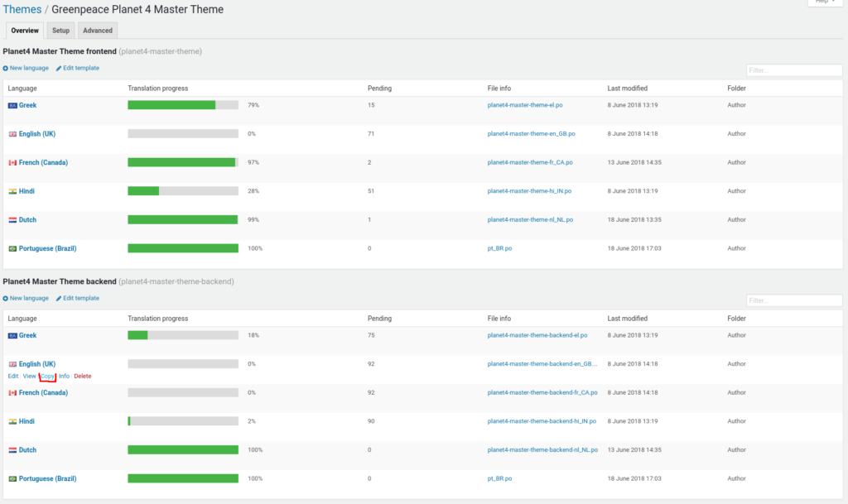Open pt_BR.po link in backend table
Screen dimensions: 848x504
[499, 478]
